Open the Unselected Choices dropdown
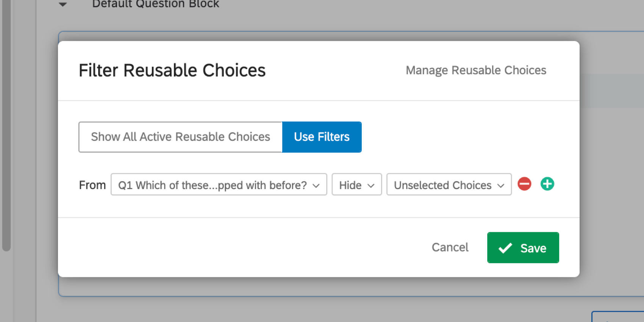The width and height of the screenshot is (644, 322). [449, 185]
